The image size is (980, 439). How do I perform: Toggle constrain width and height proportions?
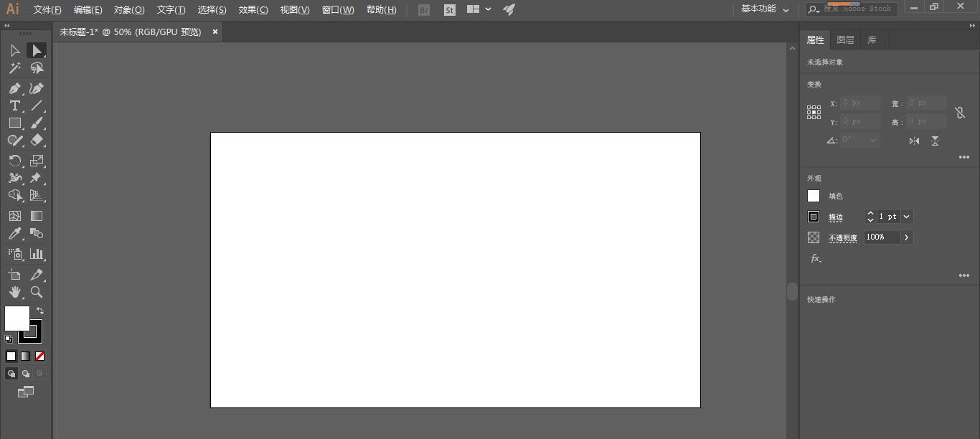pos(960,113)
